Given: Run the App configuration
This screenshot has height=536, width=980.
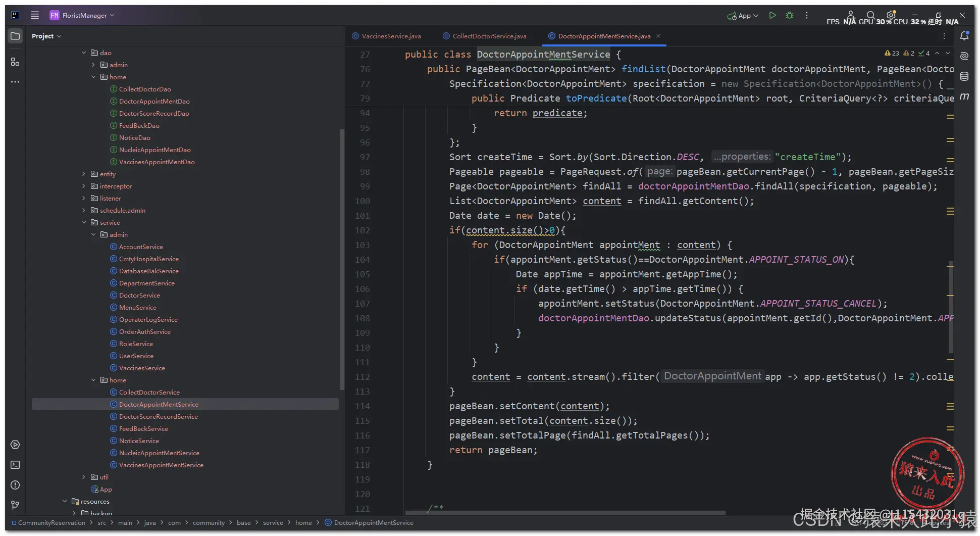Looking at the screenshot, I should tap(772, 15).
